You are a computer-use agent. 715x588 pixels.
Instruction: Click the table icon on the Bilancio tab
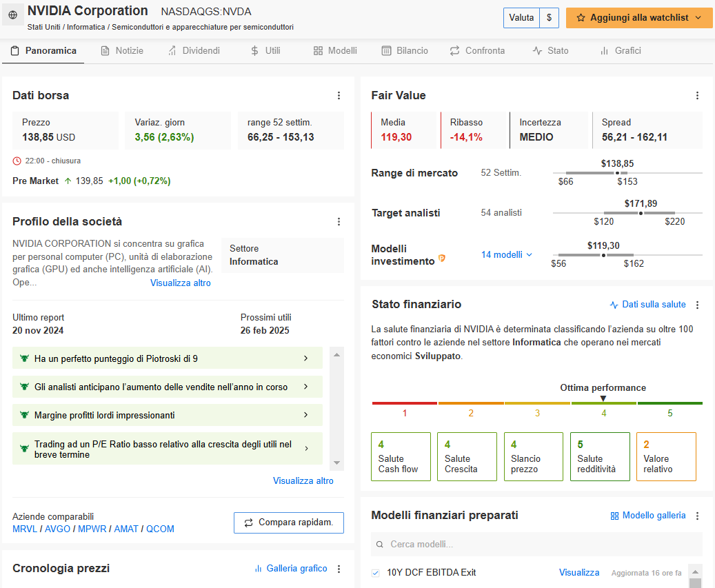click(x=386, y=50)
